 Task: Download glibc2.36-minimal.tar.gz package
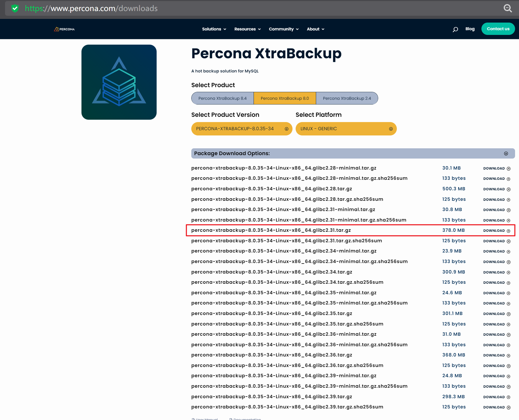point(497,334)
